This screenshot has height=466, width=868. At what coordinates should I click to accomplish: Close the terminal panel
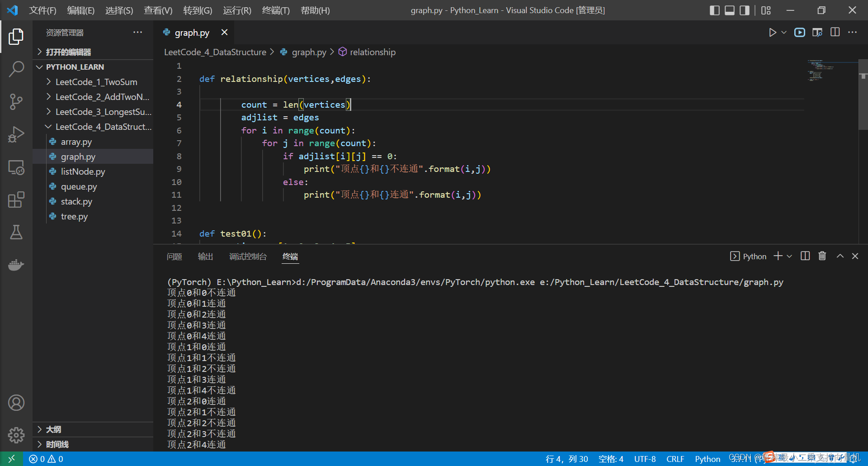tap(855, 256)
